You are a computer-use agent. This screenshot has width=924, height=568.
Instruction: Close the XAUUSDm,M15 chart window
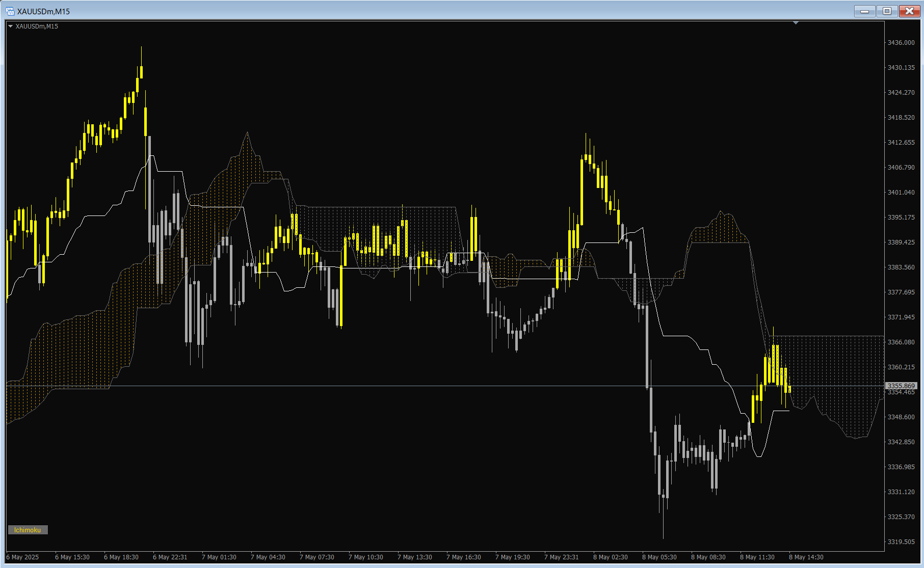click(909, 11)
